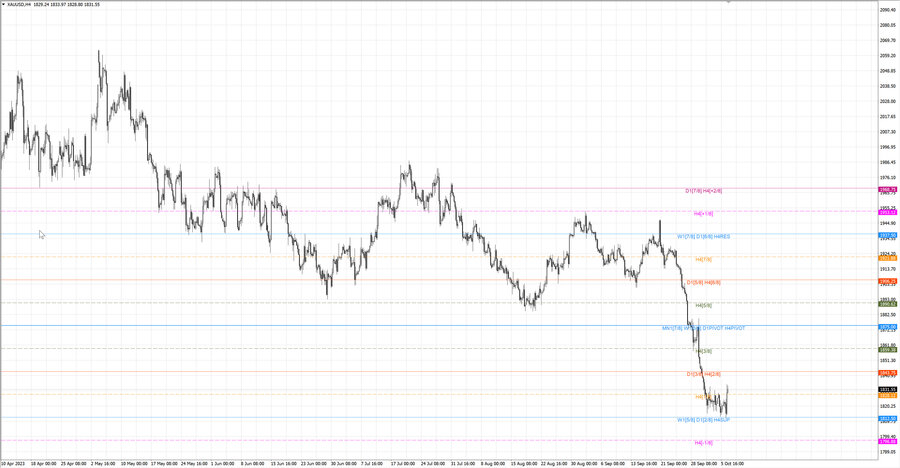
Task: Open the one-click trading arrow beside XAUUSD,H4
Action: click(3, 4)
